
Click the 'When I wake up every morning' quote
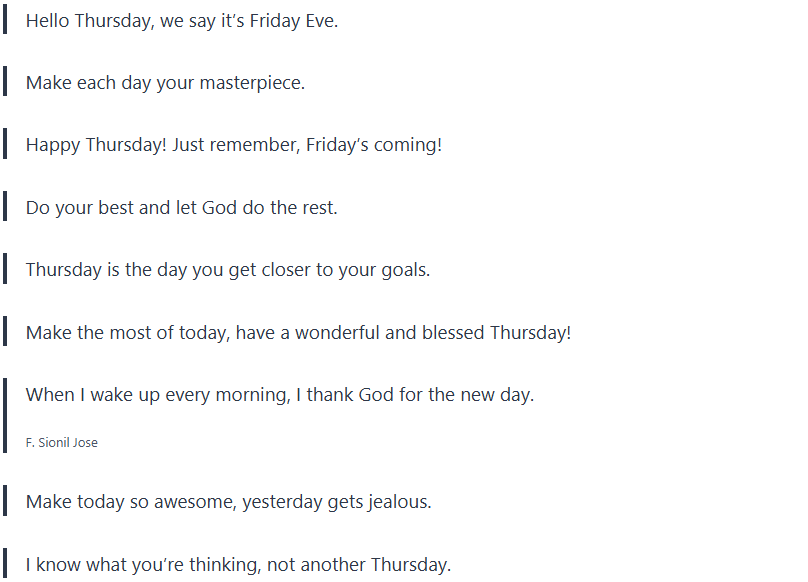coord(280,395)
